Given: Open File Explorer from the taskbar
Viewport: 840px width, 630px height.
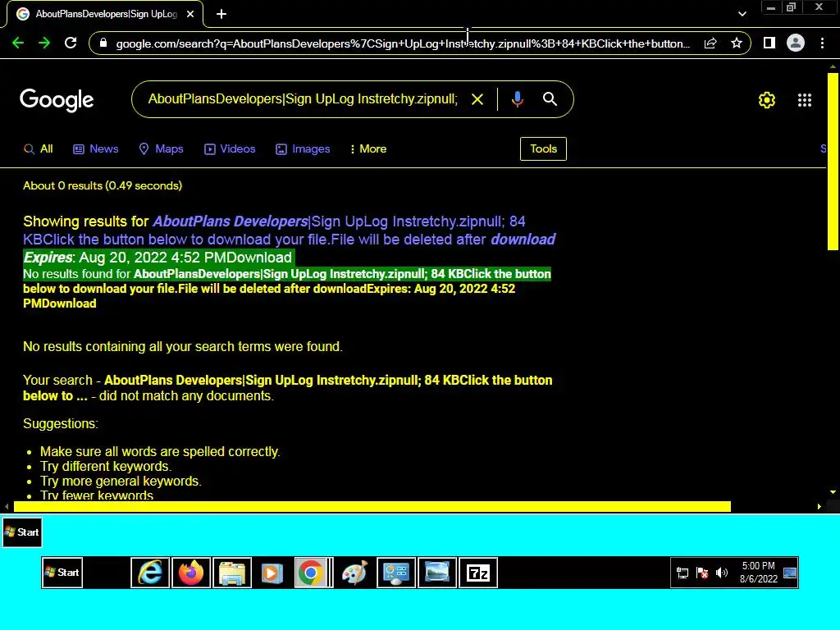Looking at the screenshot, I should pyautogui.click(x=232, y=573).
